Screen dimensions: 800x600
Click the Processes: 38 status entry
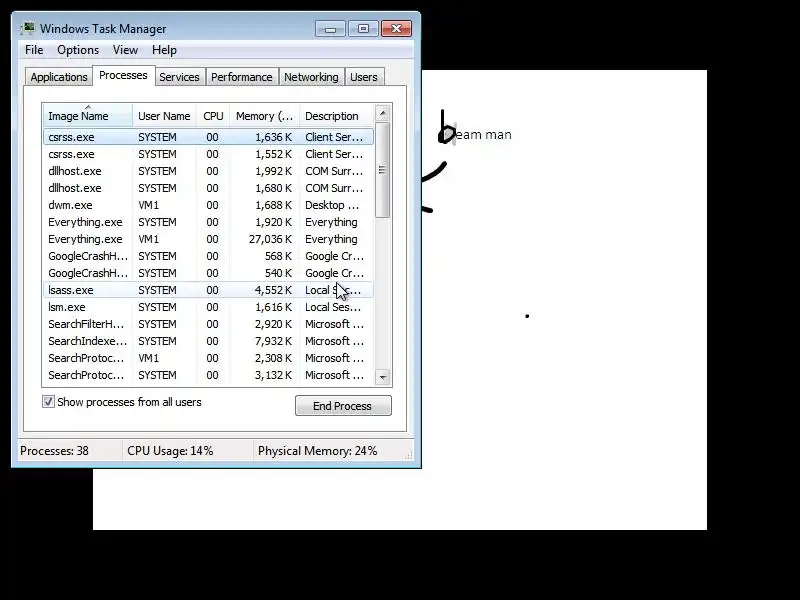(55, 451)
